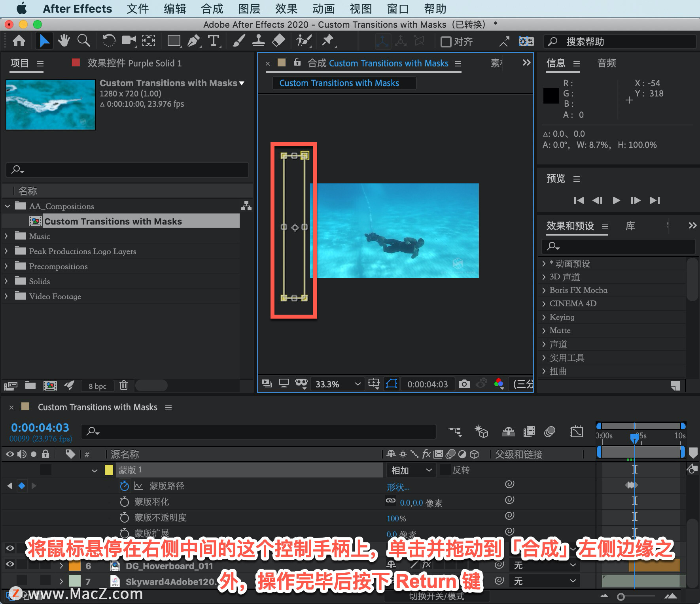Click the timeline zoom slider at bottom

coord(621,597)
